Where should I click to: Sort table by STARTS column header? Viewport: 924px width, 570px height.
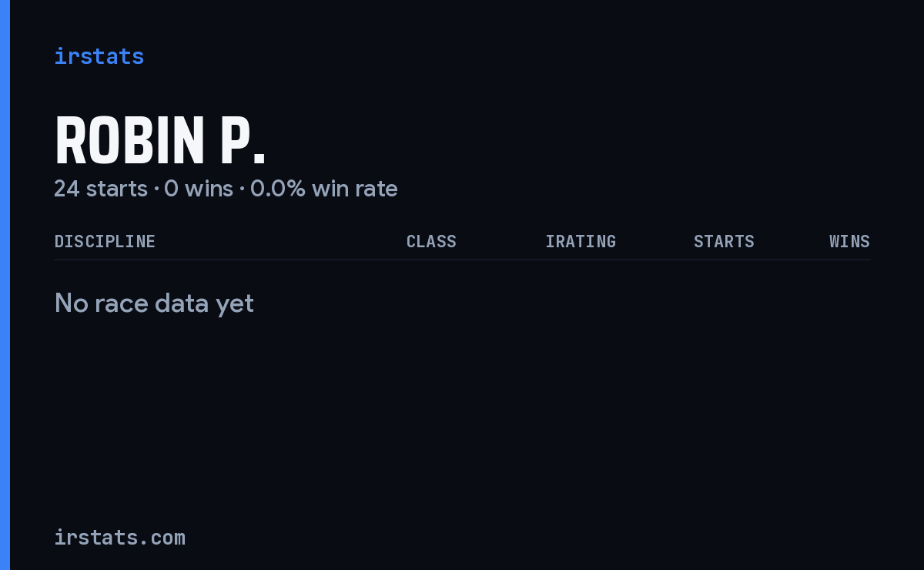click(724, 241)
